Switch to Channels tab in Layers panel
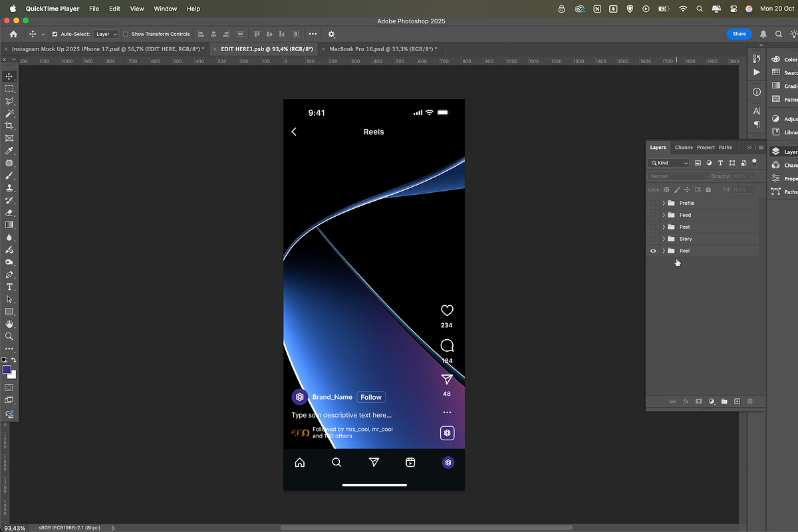Screen dimensions: 798x532 (684, 147)
